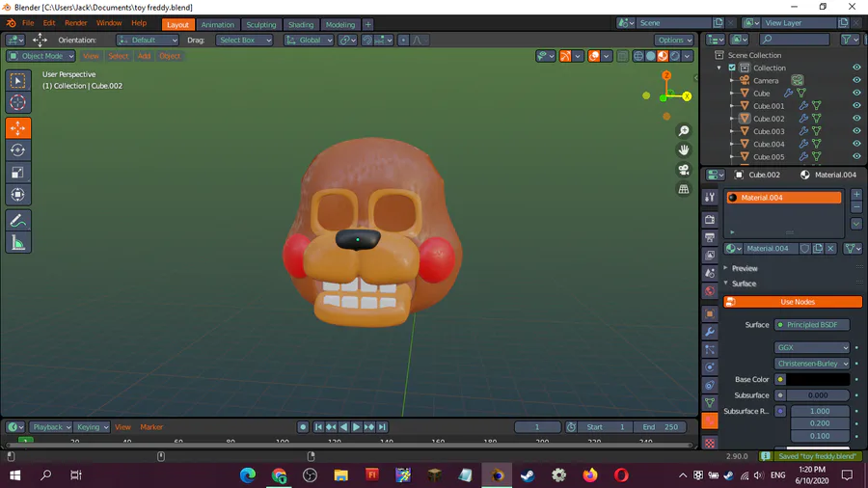Image resolution: width=868 pixels, height=488 pixels.
Task: Open the Object Data properties tab
Action: (x=710, y=403)
